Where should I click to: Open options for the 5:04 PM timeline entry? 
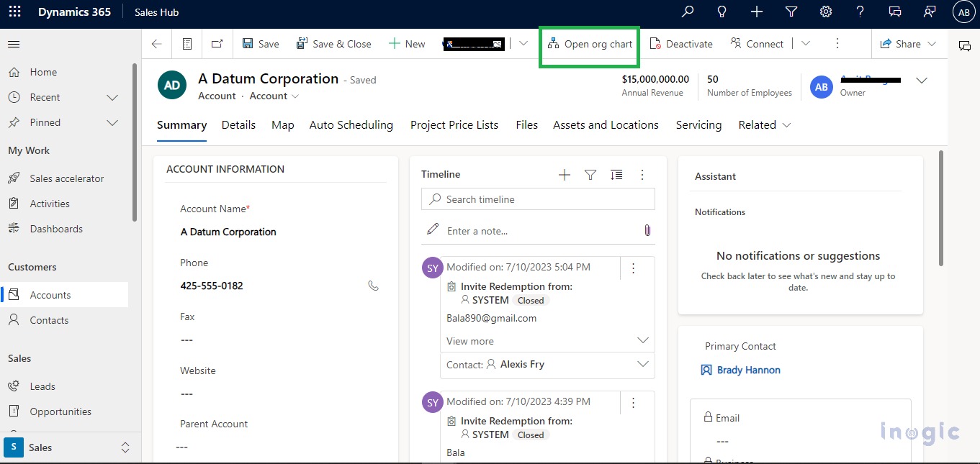click(634, 268)
